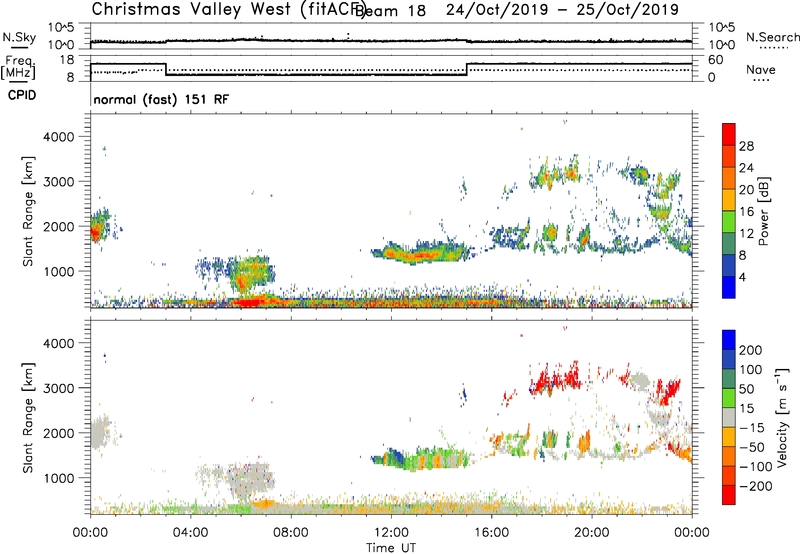Click the 4000 km tick label in velocity panel

(x=59, y=343)
